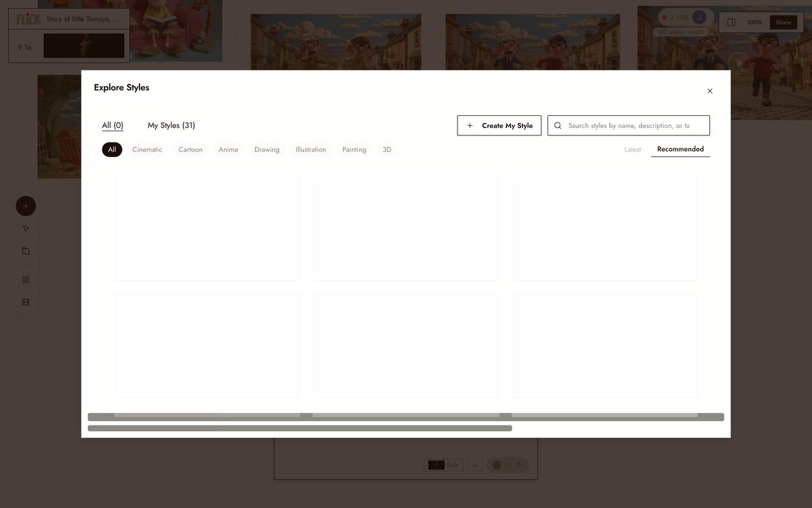Select the All category pill
812x508 pixels.
(112, 150)
